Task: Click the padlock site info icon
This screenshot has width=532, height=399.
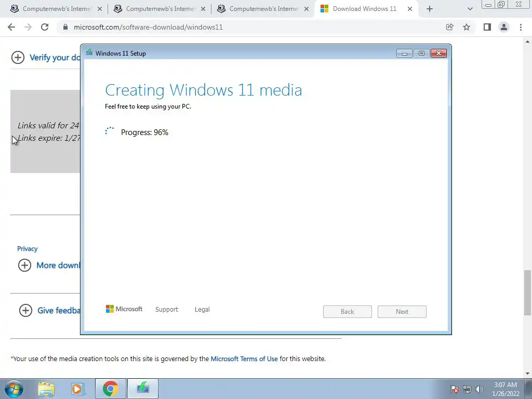Action: (x=65, y=27)
